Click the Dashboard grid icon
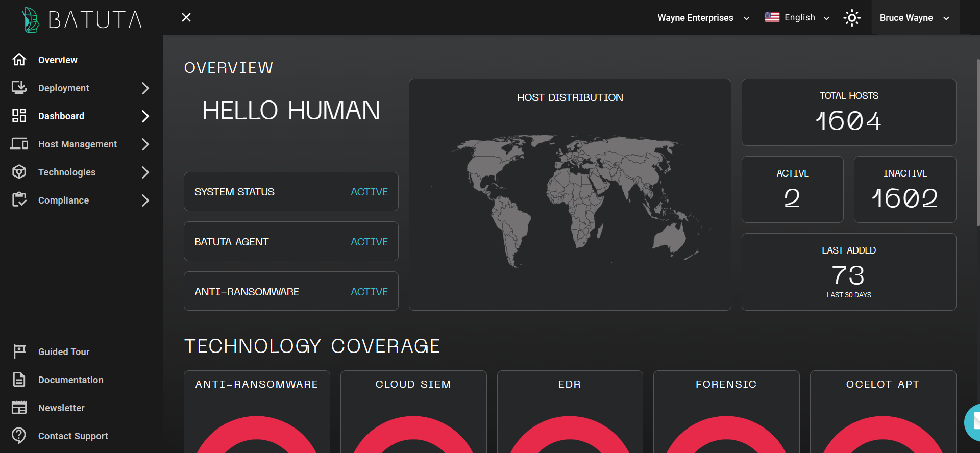The width and height of the screenshot is (980, 453). (x=19, y=116)
